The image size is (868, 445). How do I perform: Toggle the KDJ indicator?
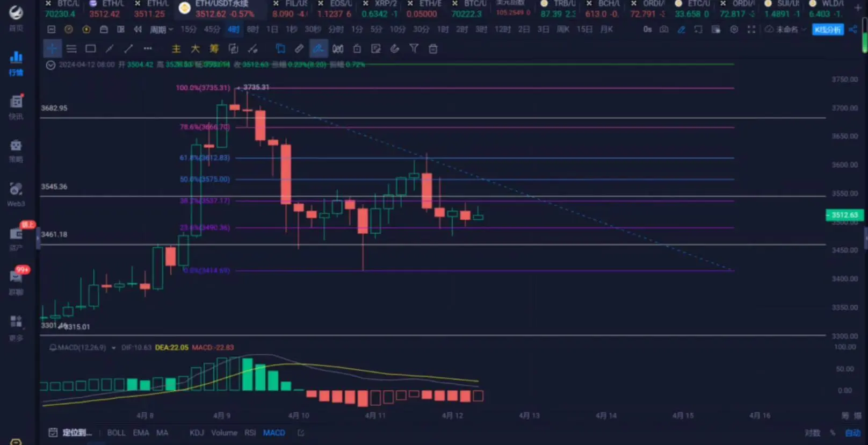click(x=197, y=433)
